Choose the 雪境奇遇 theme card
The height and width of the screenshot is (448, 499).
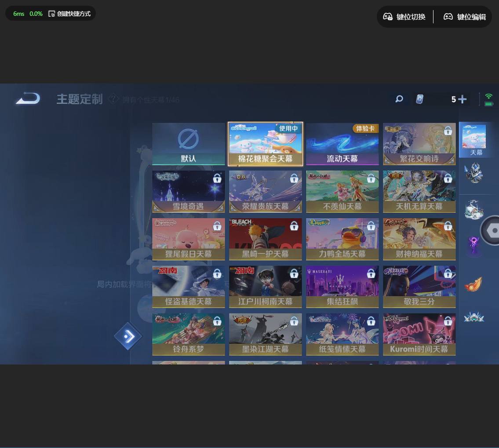(x=189, y=192)
